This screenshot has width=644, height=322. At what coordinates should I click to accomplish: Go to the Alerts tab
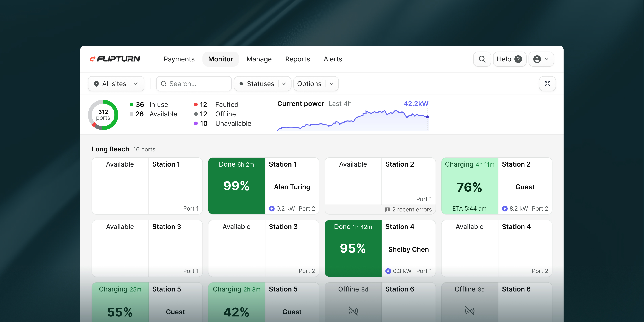tap(333, 59)
